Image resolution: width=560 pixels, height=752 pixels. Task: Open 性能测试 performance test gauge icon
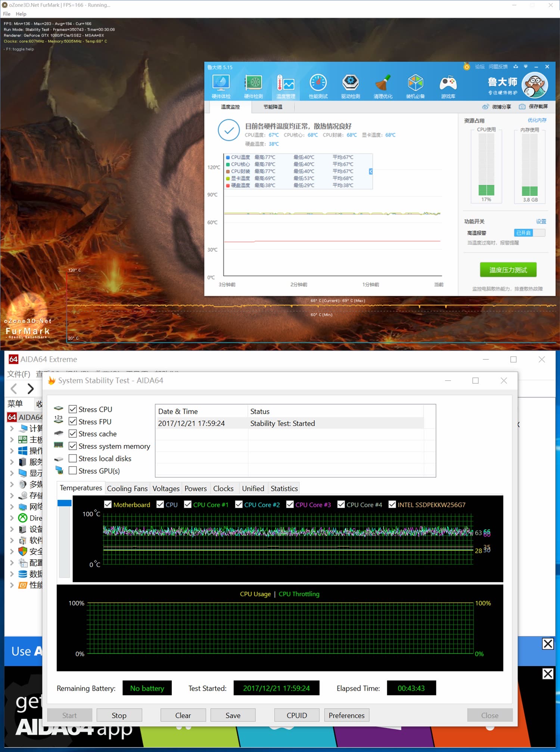[x=318, y=86]
